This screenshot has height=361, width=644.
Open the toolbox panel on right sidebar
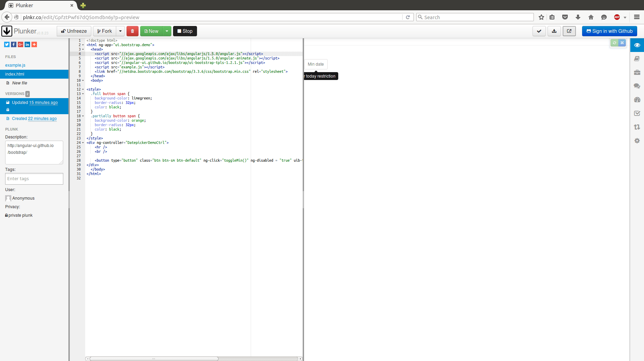[x=637, y=72]
